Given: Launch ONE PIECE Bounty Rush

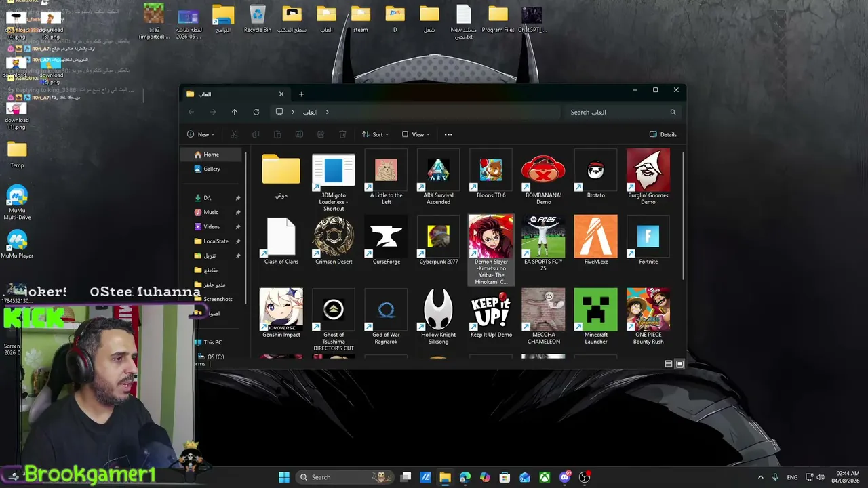Looking at the screenshot, I should point(648,317).
